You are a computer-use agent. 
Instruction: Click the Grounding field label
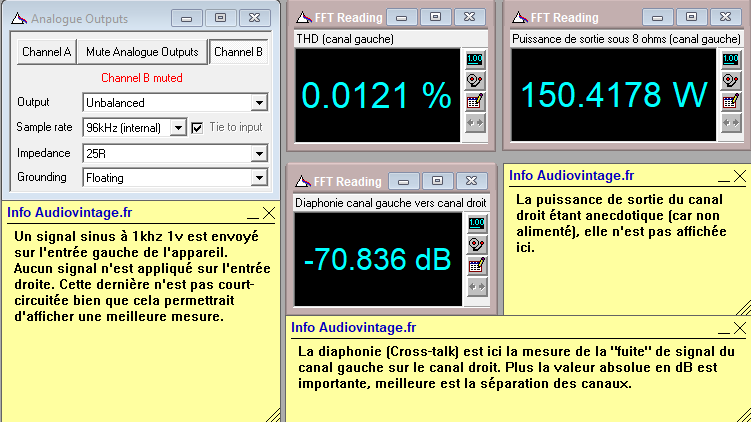(x=42, y=177)
